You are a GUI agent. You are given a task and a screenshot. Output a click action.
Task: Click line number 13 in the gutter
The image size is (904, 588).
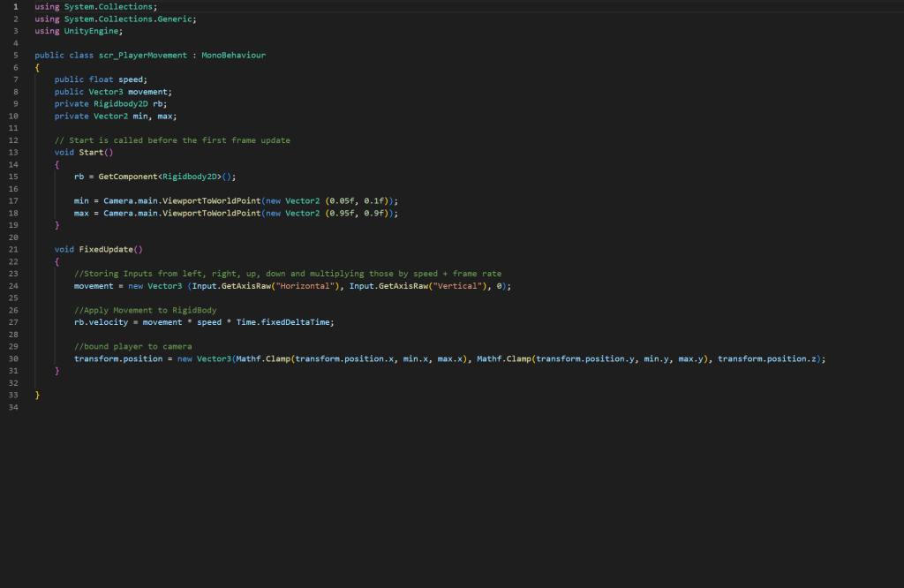(15, 152)
